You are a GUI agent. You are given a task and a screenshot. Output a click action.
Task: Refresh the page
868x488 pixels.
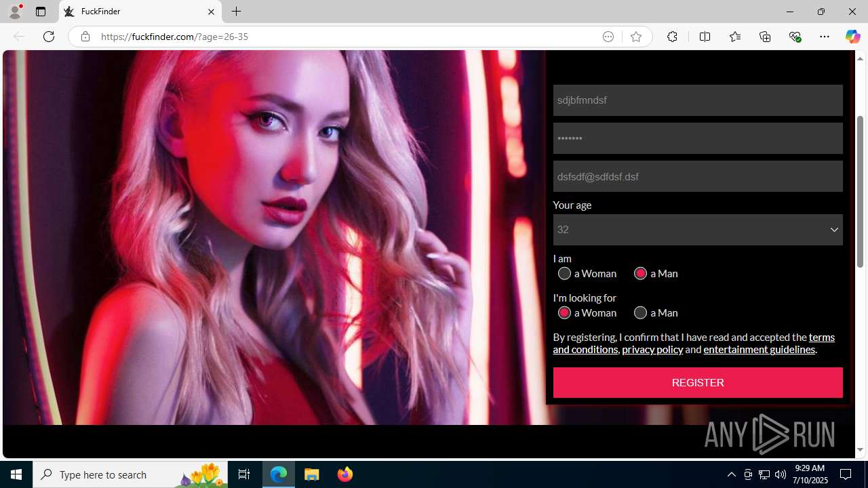tap(49, 37)
